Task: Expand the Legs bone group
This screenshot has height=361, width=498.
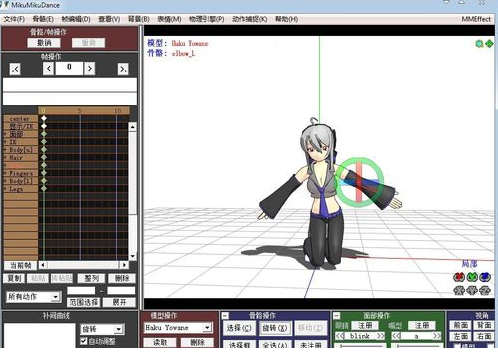Action: click(5, 189)
